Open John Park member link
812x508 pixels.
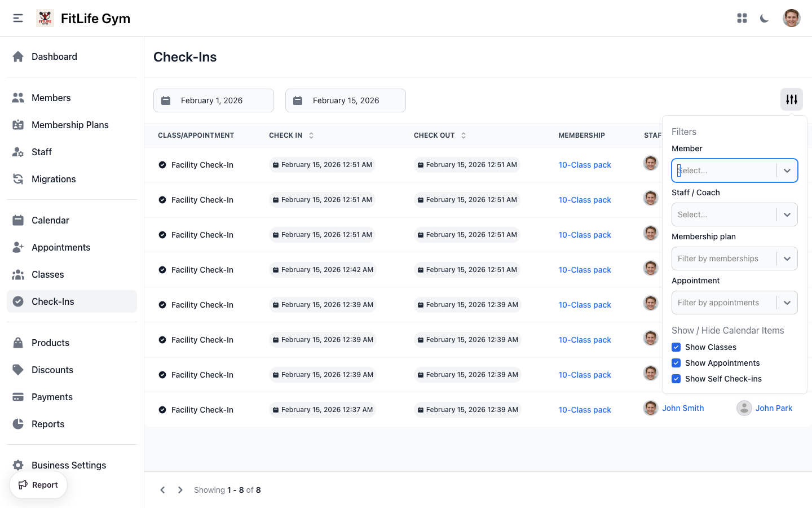(x=774, y=408)
